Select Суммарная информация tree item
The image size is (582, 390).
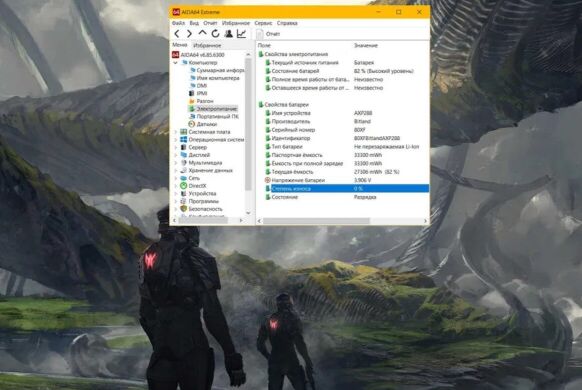click(x=220, y=70)
